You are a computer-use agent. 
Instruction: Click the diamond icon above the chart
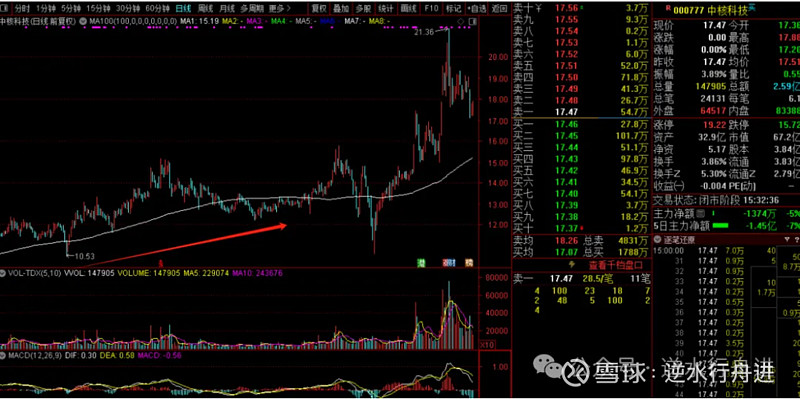461,21
